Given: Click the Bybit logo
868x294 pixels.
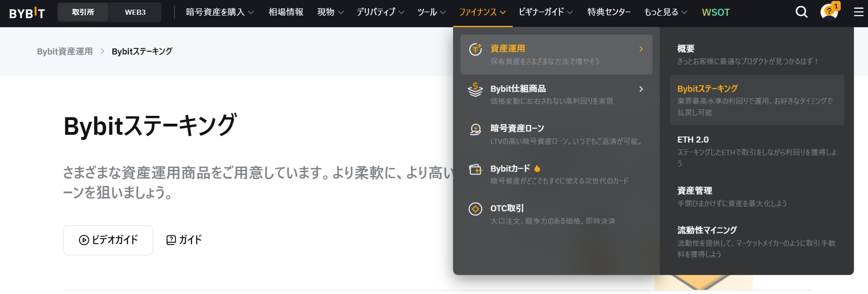Looking at the screenshot, I should [x=27, y=13].
